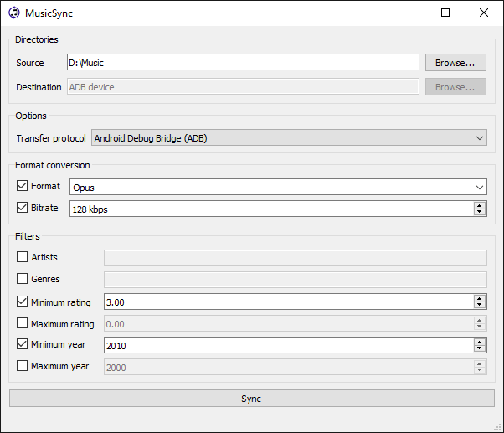Uncheck the Format conversion checkbox
Viewport: 504px width, 433px height.
click(23, 186)
